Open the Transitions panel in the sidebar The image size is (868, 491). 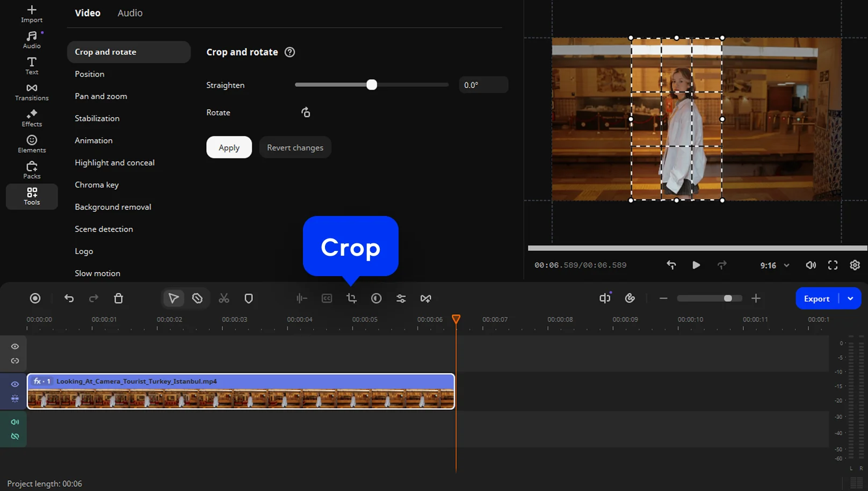coord(32,92)
